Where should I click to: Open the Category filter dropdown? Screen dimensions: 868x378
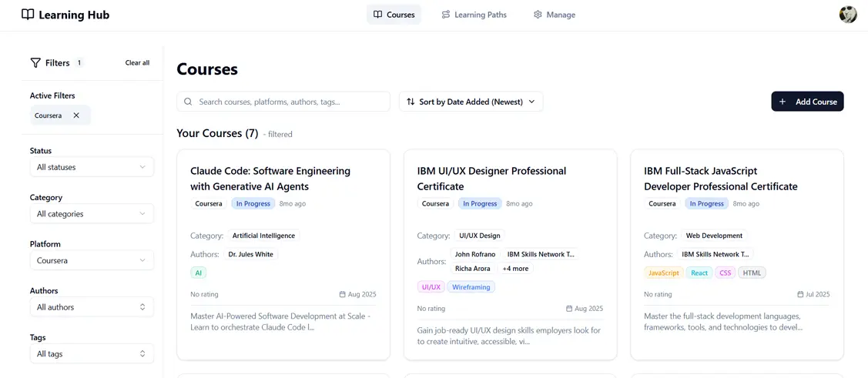click(92, 213)
